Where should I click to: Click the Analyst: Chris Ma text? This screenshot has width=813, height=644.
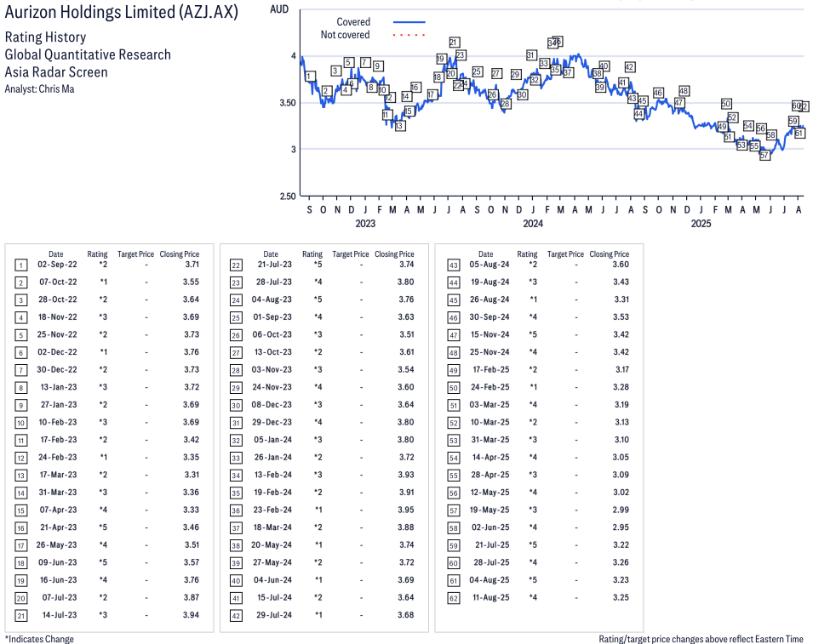[39, 89]
